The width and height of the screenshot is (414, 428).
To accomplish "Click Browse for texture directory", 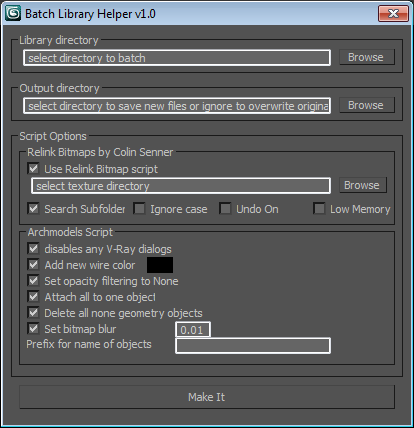I will point(363,185).
